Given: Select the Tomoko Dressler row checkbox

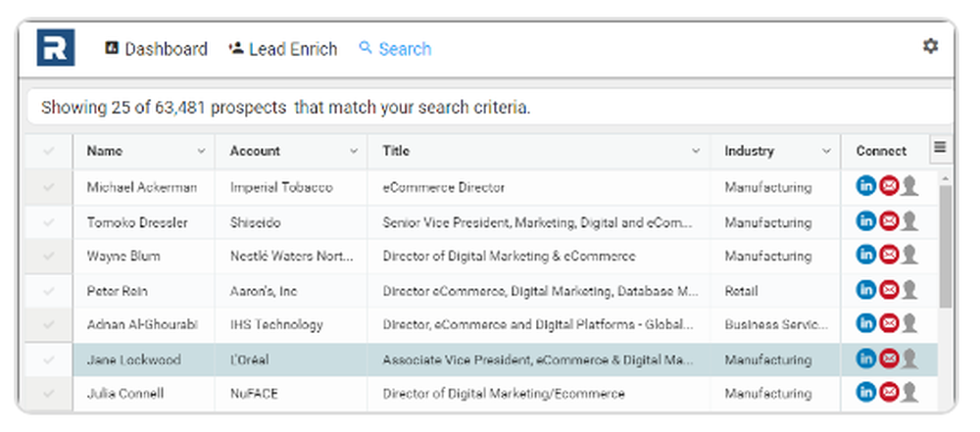Looking at the screenshot, I should point(49,222).
